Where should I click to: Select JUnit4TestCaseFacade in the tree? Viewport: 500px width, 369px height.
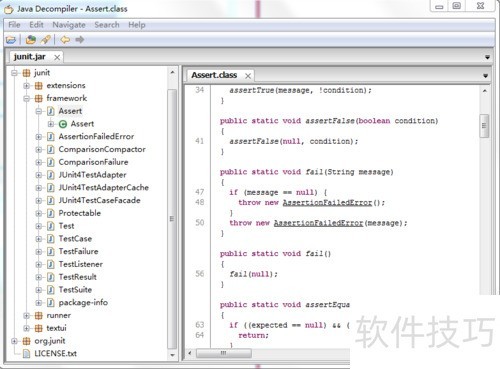[99, 200]
